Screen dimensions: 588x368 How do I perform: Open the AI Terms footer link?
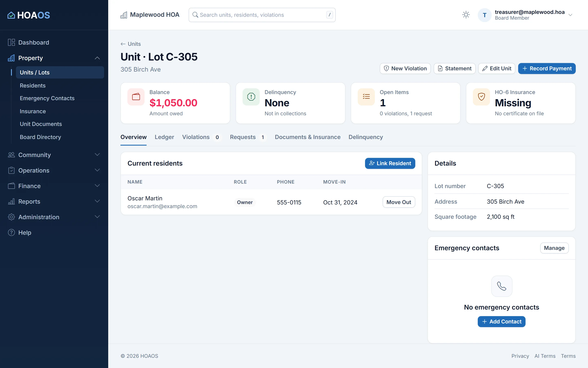coord(545,356)
